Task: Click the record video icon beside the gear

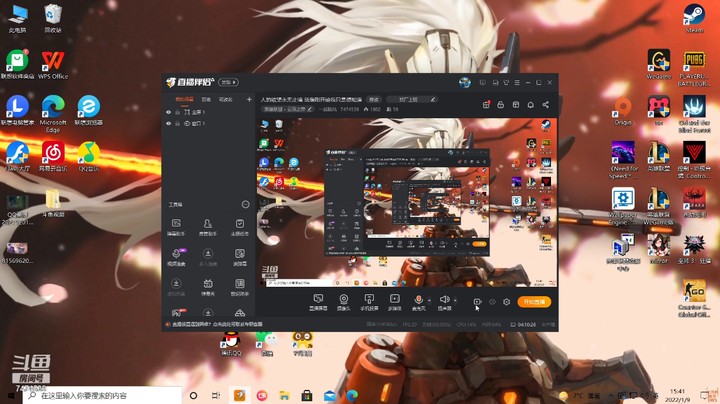Action: click(x=477, y=302)
